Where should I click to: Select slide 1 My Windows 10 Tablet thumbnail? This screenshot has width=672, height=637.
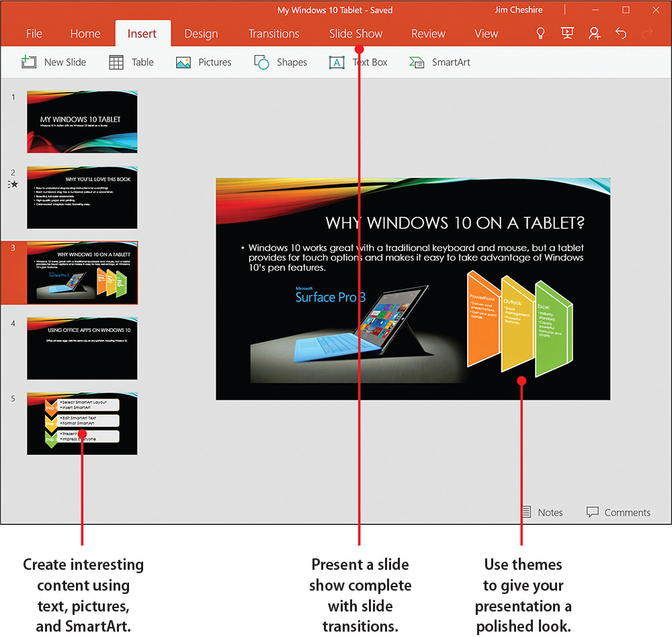82,122
